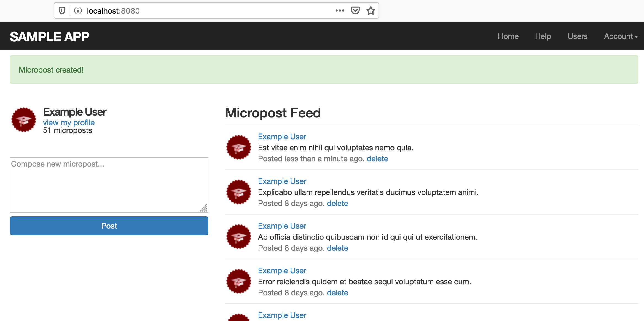Screen dimensions: 644x321
Task: Go to Home in the navbar
Action: tap(508, 36)
